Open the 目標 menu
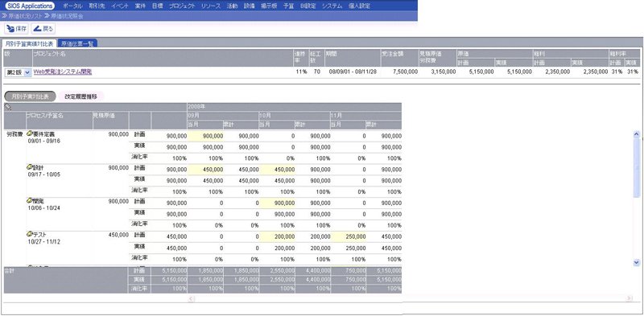644x316 pixels. [157, 6]
